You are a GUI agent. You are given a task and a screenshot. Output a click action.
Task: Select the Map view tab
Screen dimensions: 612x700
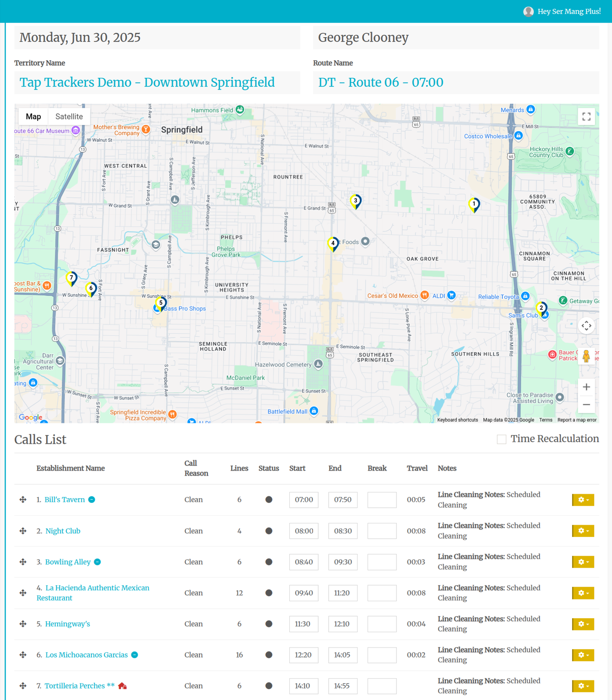[33, 117]
